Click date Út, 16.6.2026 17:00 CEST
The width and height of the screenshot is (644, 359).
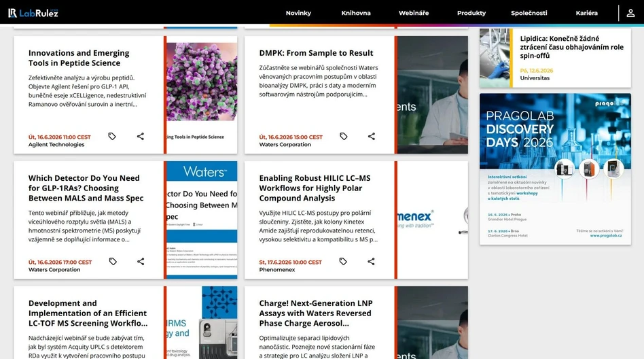60,262
